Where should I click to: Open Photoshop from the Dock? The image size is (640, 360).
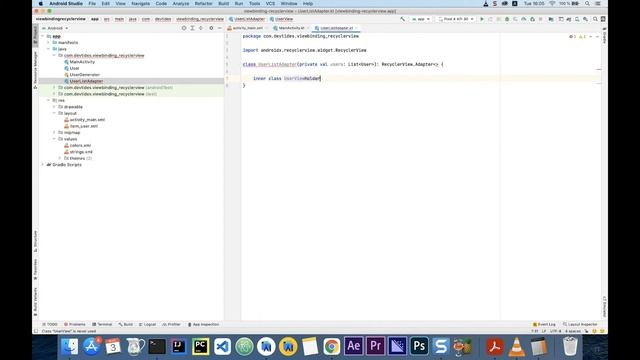pyautogui.click(x=419, y=347)
